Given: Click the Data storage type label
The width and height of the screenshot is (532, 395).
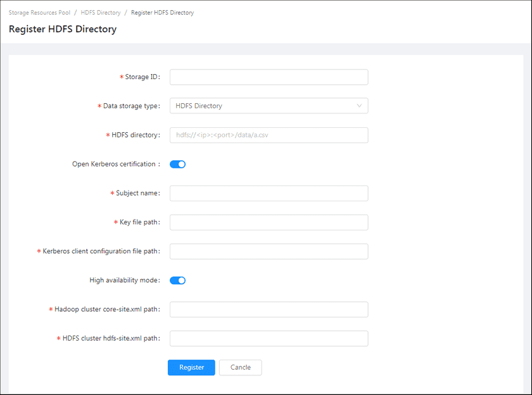Looking at the screenshot, I should 130,106.
